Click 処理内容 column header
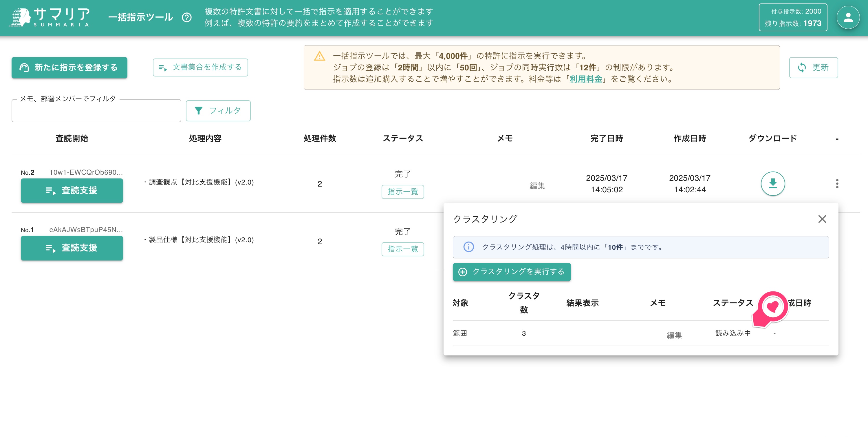Screen dimensions: 868x438 point(205,138)
